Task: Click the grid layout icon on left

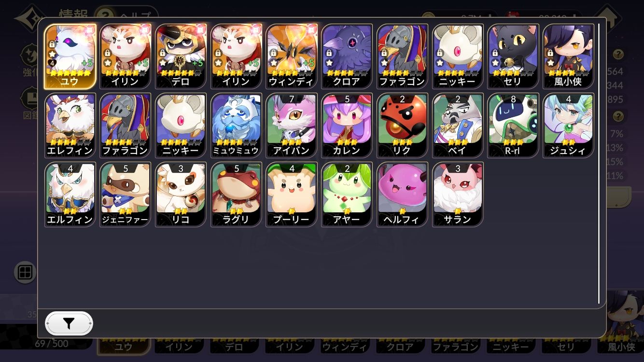Action: pos(25,273)
